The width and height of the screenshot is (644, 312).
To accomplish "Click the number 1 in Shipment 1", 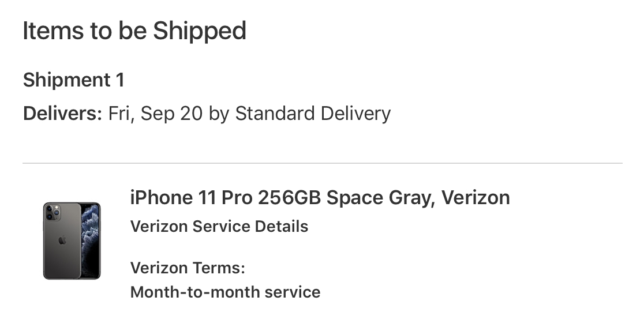I will (x=120, y=80).
